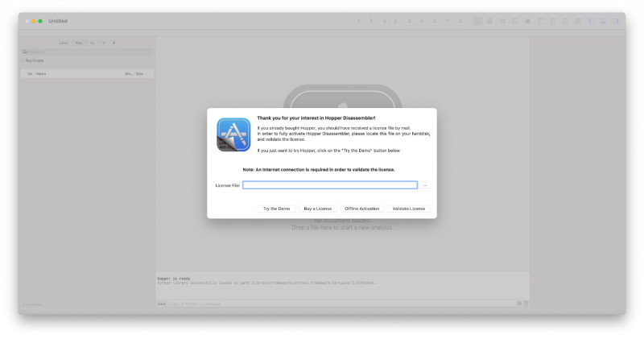The height and width of the screenshot is (339, 644).
Task: Click the Try the Demo button
Action: (x=276, y=209)
